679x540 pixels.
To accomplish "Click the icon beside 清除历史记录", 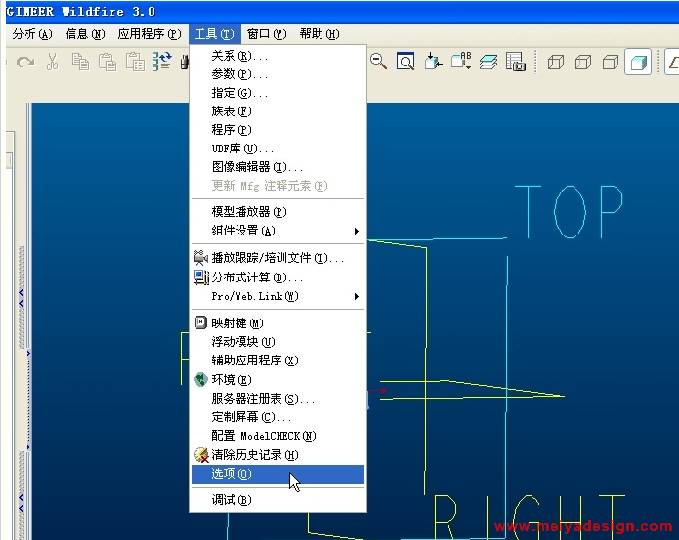I will 201,455.
